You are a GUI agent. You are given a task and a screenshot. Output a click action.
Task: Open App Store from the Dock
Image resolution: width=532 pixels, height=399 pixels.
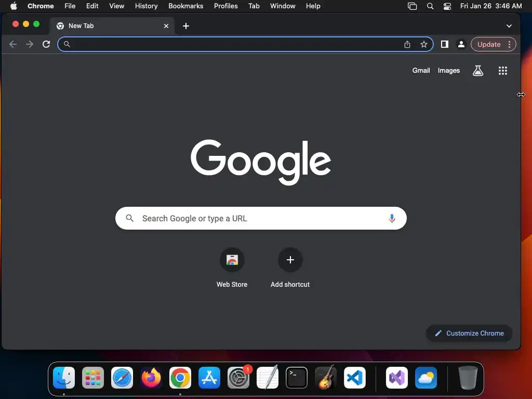point(209,378)
